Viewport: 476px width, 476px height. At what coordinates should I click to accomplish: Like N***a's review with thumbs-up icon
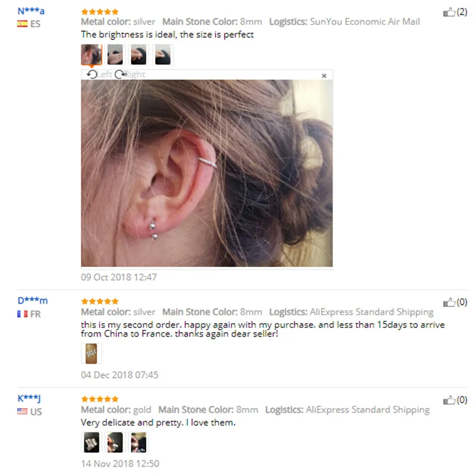coord(449,12)
